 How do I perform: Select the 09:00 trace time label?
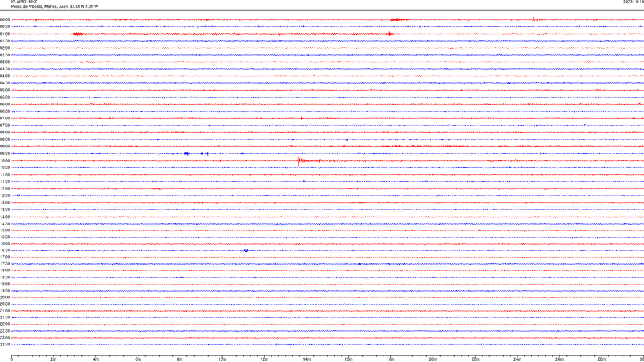pyautogui.click(x=5, y=147)
